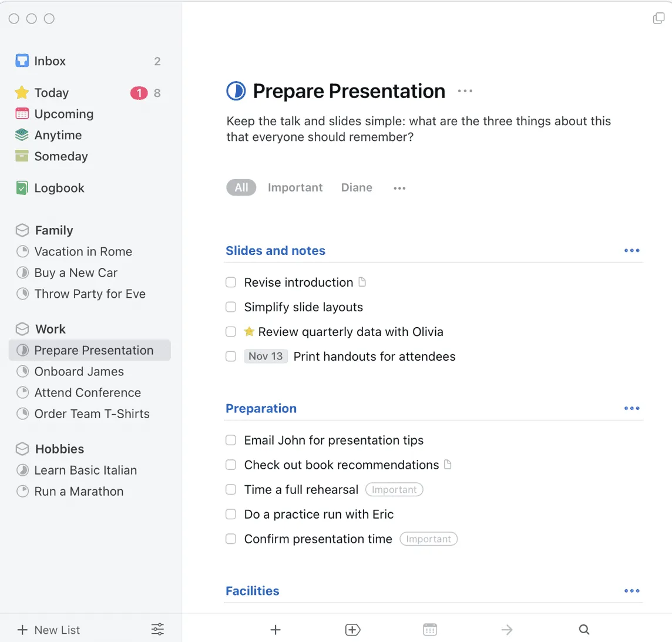Click the note icon next to Revise introduction
The image size is (672, 642).
point(362,282)
